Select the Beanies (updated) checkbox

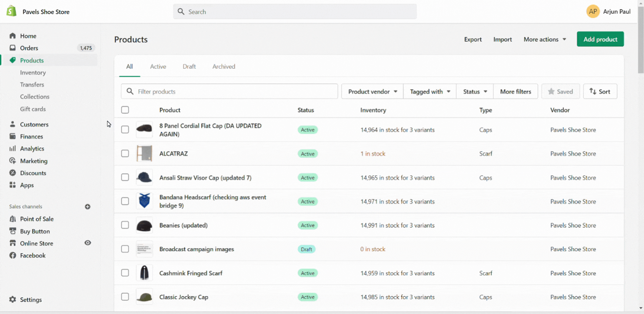125,225
